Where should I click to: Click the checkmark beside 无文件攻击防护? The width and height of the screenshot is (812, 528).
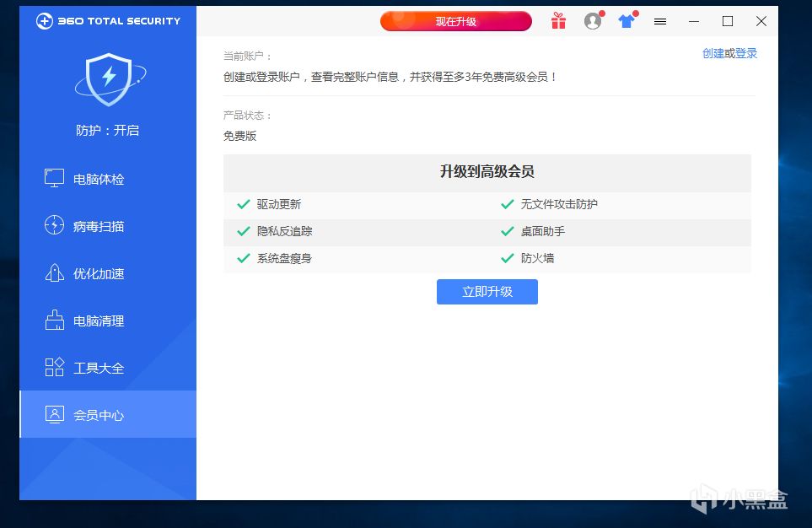point(508,204)
